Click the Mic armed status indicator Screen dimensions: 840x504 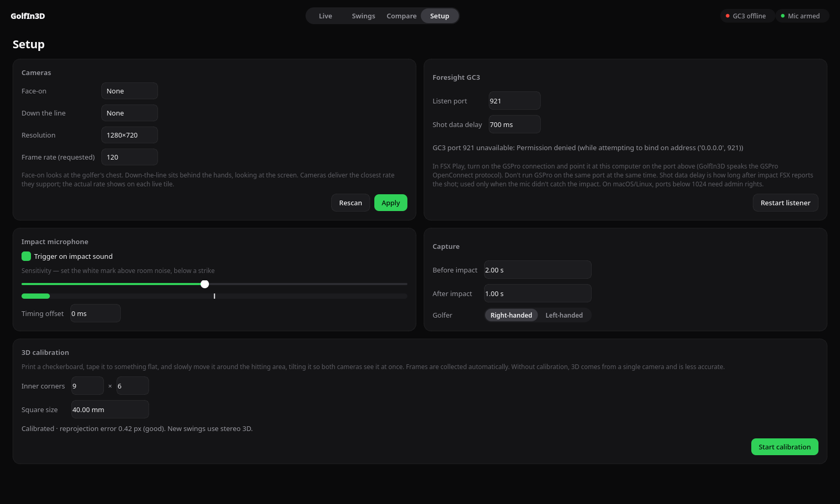[801, 16]
